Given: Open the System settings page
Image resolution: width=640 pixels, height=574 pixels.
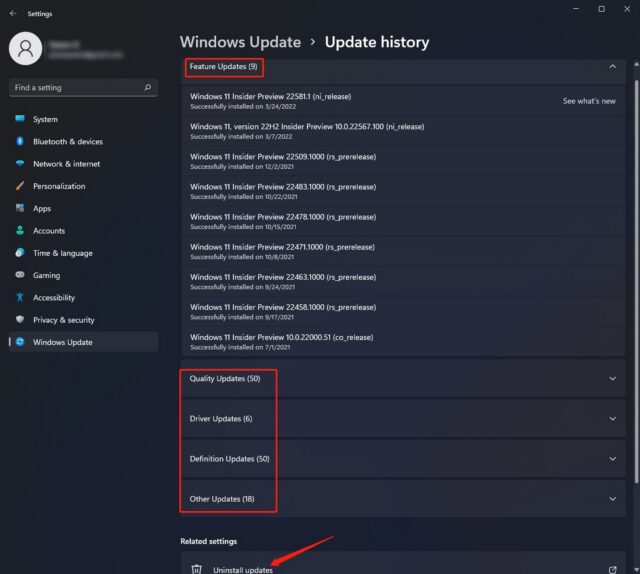Looking at the screenshot, I should [83, 119].
